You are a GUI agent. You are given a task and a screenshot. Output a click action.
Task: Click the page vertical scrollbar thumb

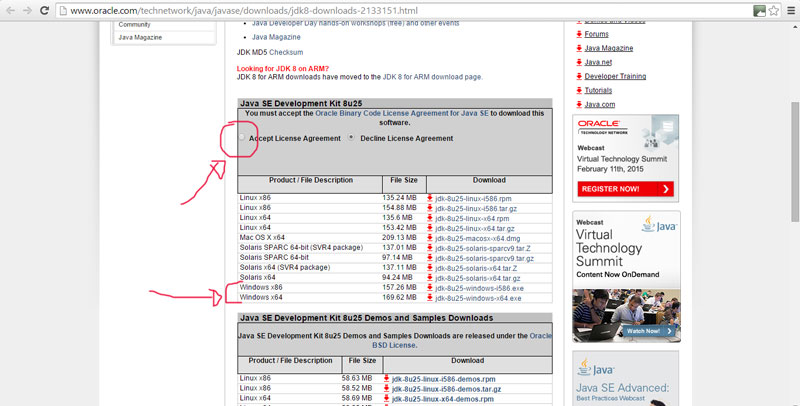click(x=795, y=161)
